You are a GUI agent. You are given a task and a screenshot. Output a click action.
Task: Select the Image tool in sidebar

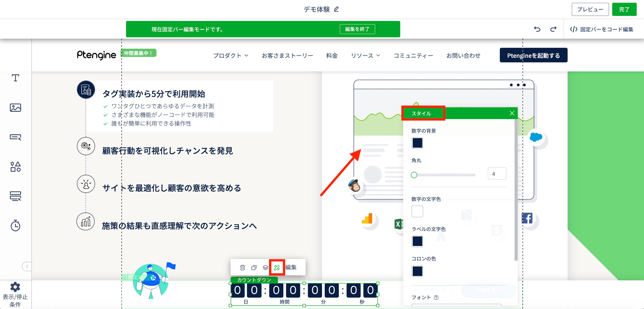[x=15, y=107]
